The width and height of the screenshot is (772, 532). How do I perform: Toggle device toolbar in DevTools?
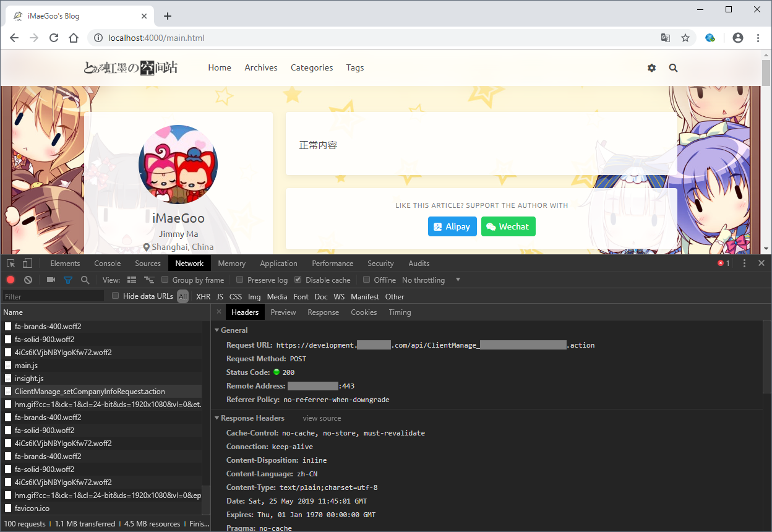[x=28, y=263]
